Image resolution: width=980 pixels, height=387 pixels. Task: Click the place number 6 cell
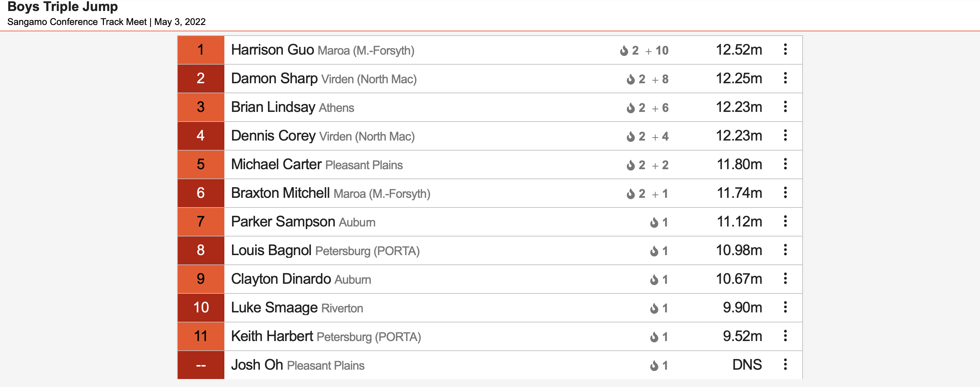click(x=201, y=193)
